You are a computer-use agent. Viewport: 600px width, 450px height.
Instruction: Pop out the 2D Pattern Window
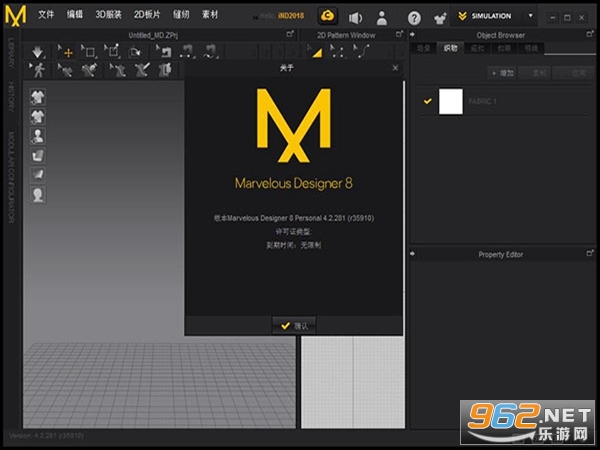coord(399,34)
